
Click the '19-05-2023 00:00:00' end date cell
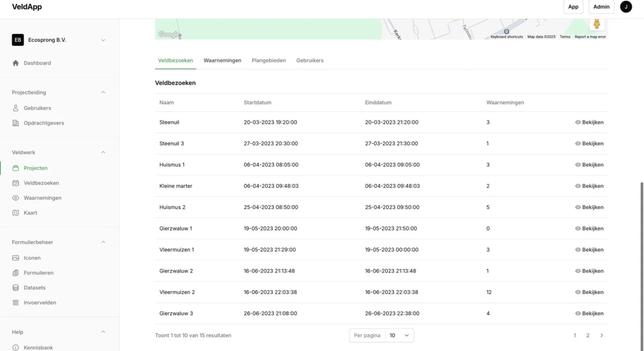click(x=392, y=250)
